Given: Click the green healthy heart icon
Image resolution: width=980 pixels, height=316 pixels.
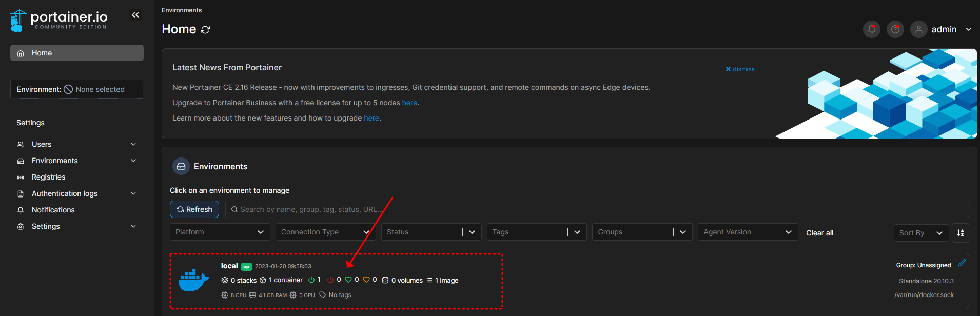Looking at the screenshot, I should (x=348, y=280).
